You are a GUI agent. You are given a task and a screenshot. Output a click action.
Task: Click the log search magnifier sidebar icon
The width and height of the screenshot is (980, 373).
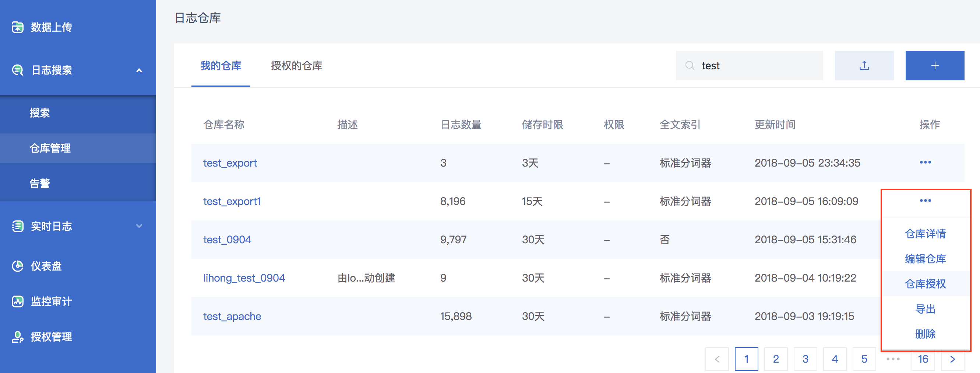18,70
